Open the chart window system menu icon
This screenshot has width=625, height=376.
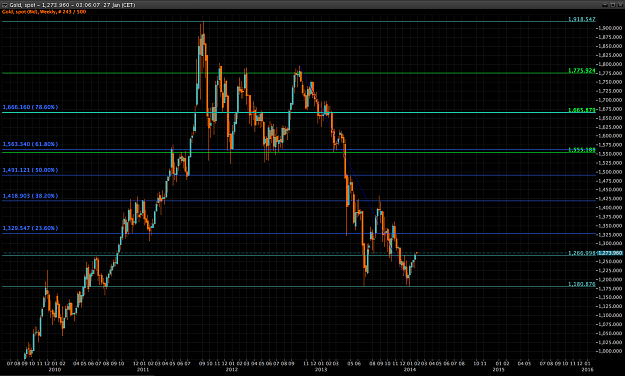point(4,5)
